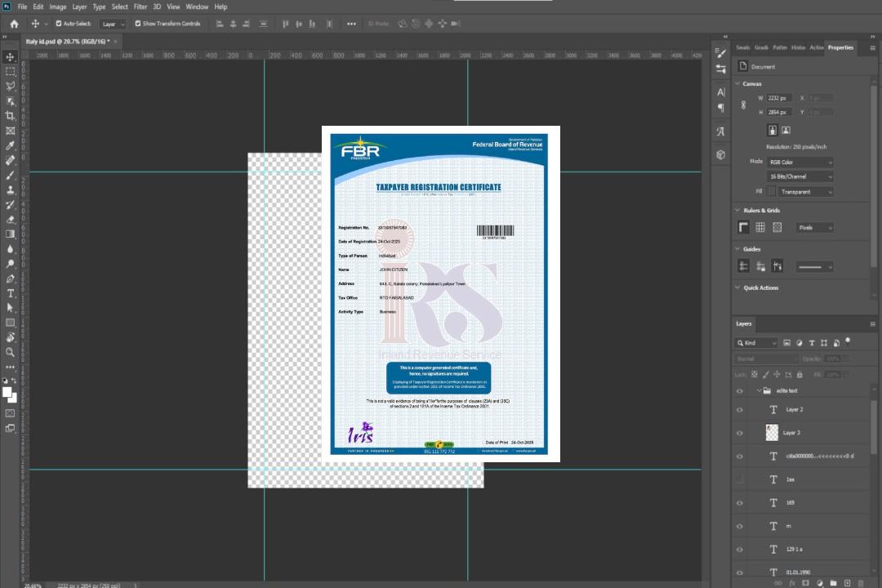Select the Layer 3 layer
The width and height of the screenshot is (882, 588).
click(x=792, y=433)
